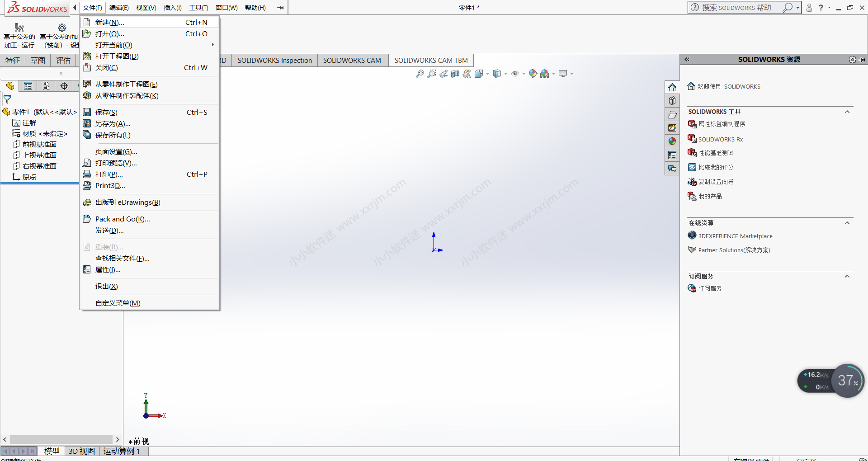Click the Hide/Show Items eye icon
Image resolution: width=868 pixels, height=461 pixels.
point(515,74)
